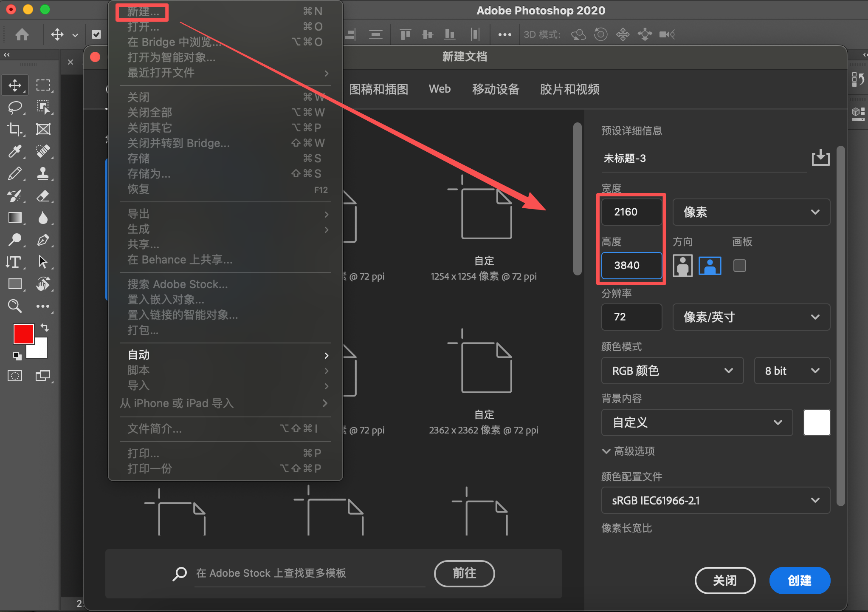Switch to the Web tab
868x612 pixels.
(x=440, y=89)
